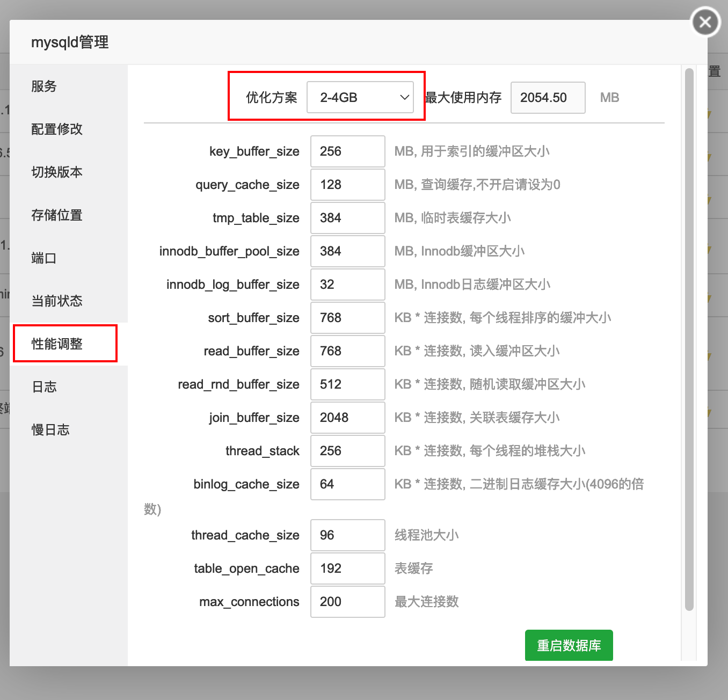Screen dimensions: 728x700
Task: Expand the 优化方案 2-4GB dropdown
Action: (360, 97)
